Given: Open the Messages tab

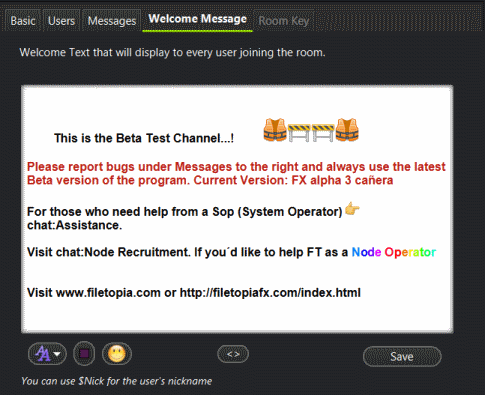Looking at the screenshot, I should 112,21.
